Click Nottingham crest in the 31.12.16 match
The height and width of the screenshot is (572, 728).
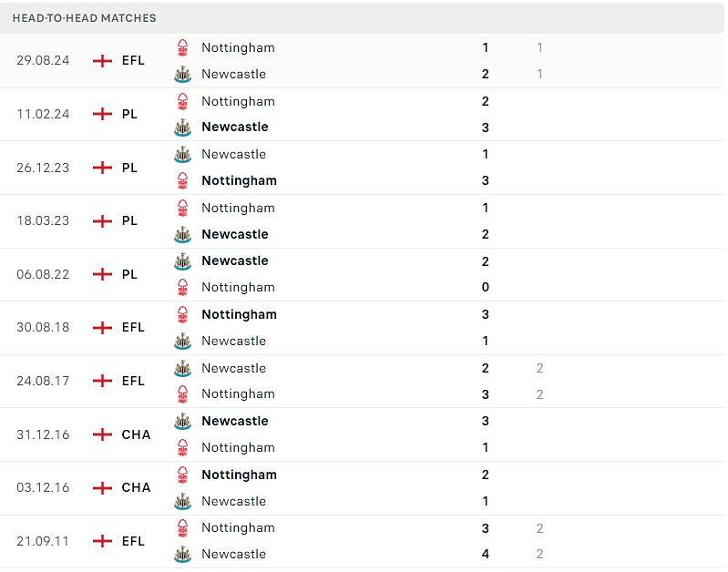click(x=183, y=447)
